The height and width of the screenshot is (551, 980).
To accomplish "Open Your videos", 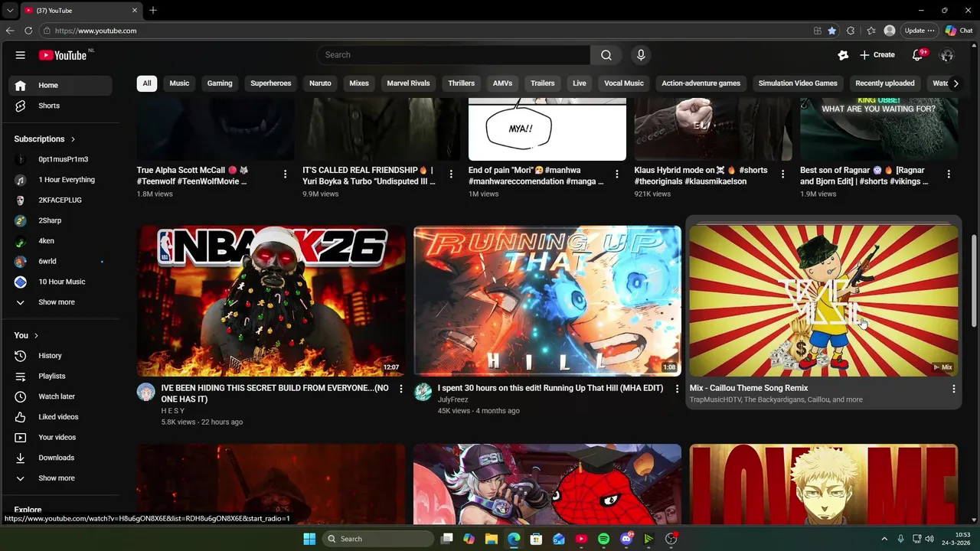I will 60,438.
